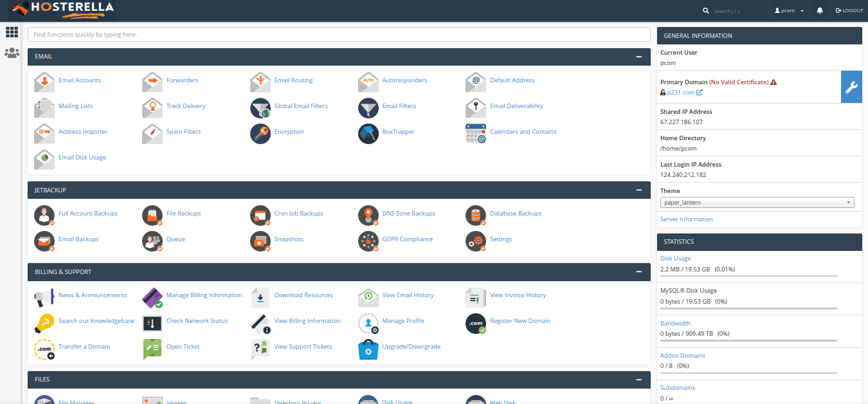Image resolution: width=868 pixels, height=404 pixels.
Task: Open the paper_lantern theme dropdown
Action: [x=757, y=203]
